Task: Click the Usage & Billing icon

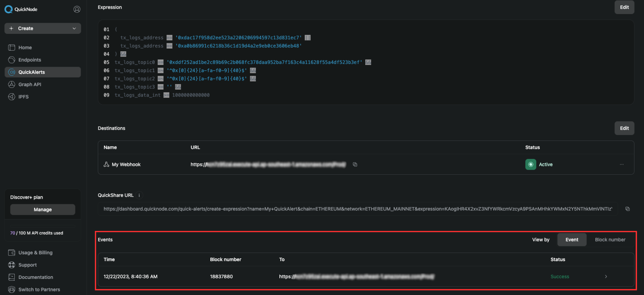Action: [x=12, y=253]
